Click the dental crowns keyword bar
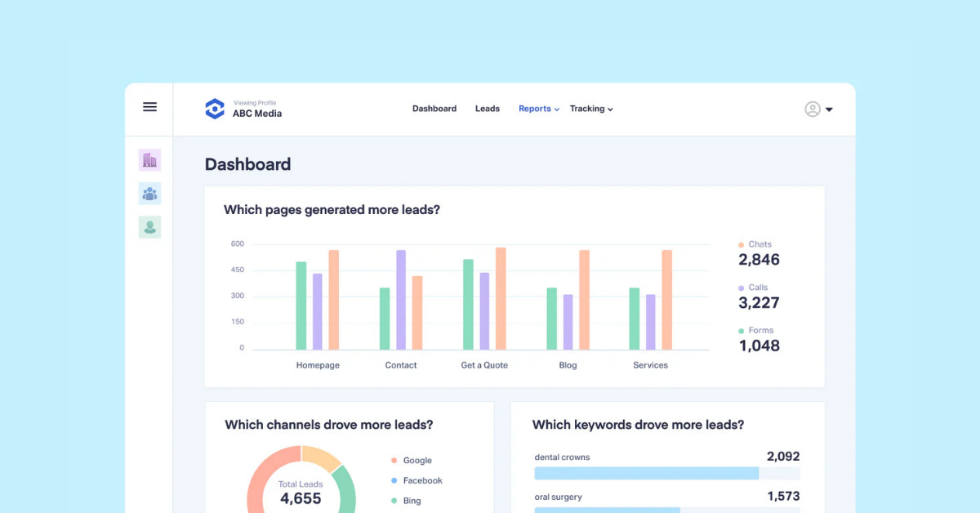The width and height of the screenshot is (980, 513). pos(647,473)
